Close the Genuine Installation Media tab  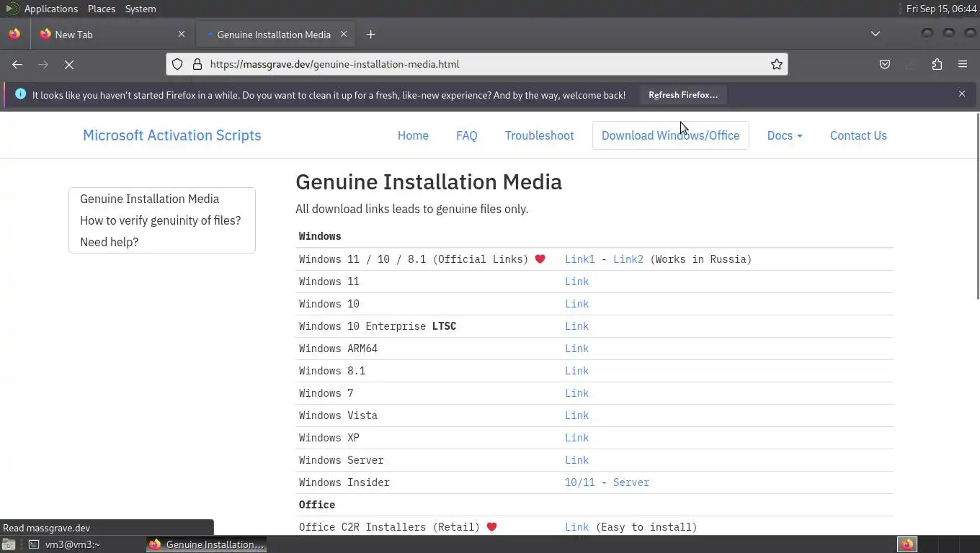coord(344,34)
